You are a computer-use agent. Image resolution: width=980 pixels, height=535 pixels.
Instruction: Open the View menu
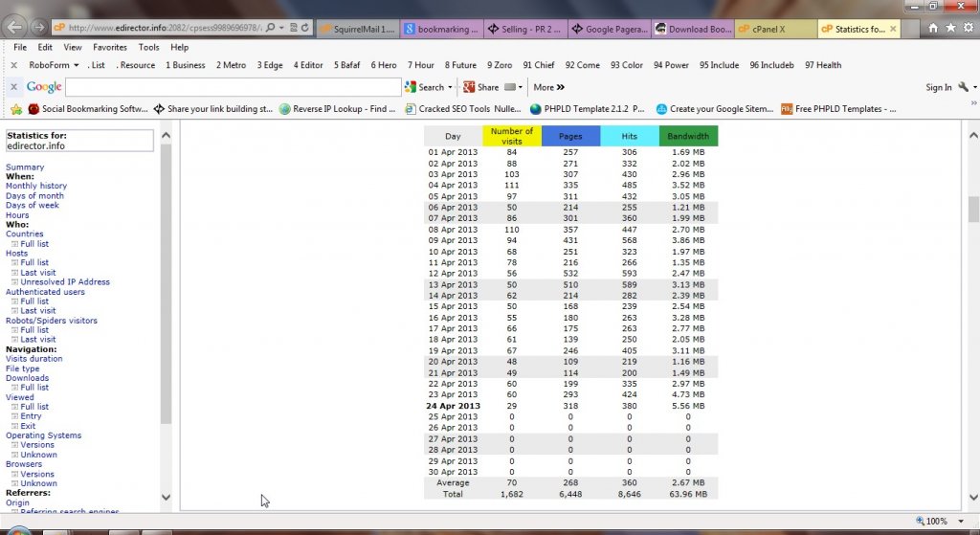coord(73,47)
